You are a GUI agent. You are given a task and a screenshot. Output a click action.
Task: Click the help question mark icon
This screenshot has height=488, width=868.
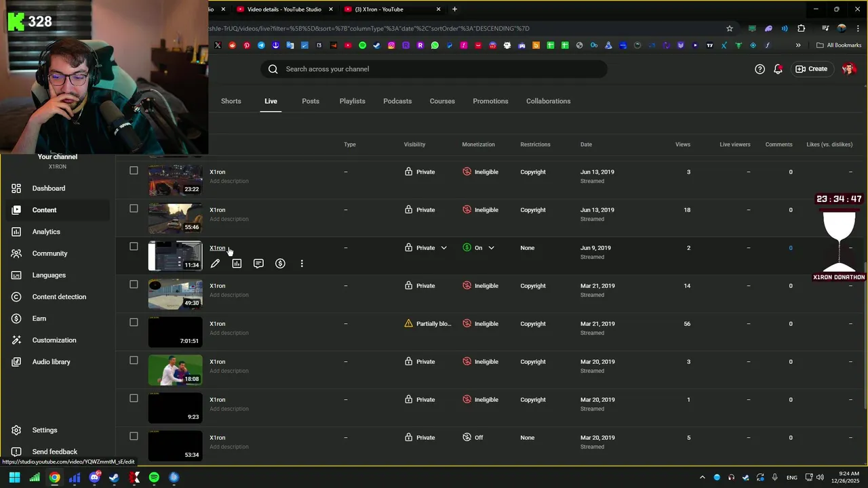(759, 69)
